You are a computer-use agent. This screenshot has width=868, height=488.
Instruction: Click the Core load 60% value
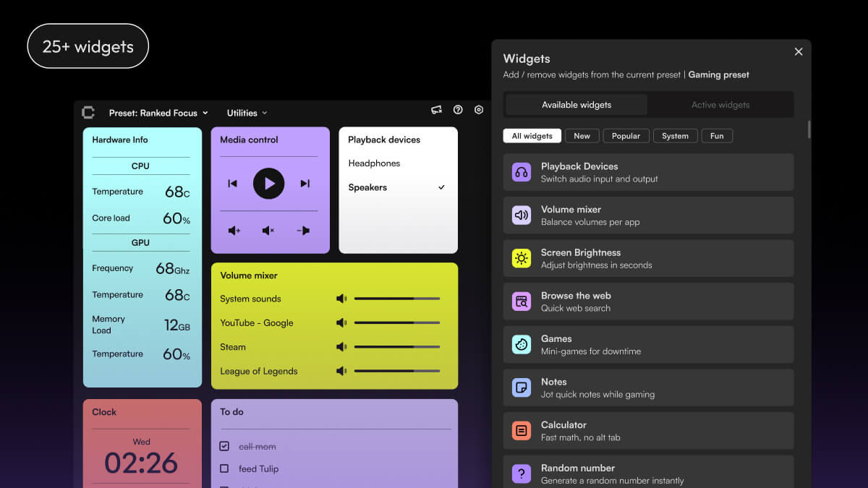[x=176, y=218]
